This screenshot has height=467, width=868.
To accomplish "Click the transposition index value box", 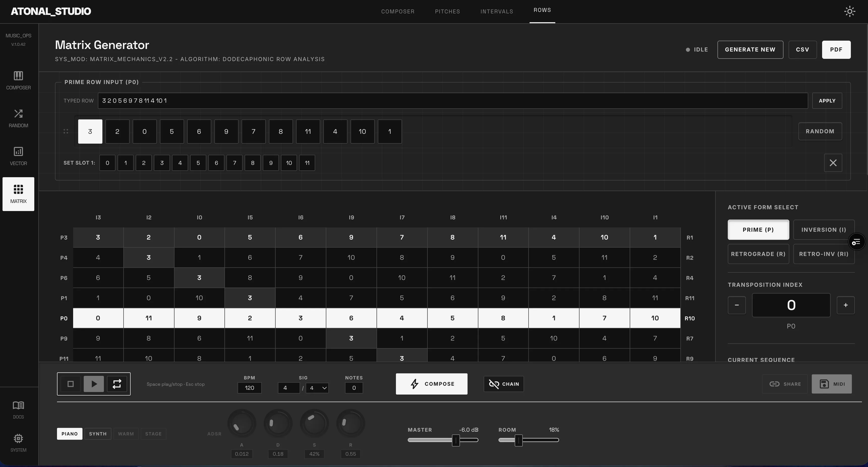I will coord(791,305).
